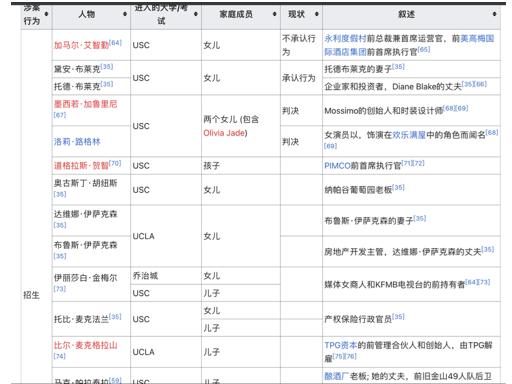The width and height of the screenshot is (512, 384).
Task: Open reference [64] beside 加马尔·艾智勤
Action: pos(116,43)
